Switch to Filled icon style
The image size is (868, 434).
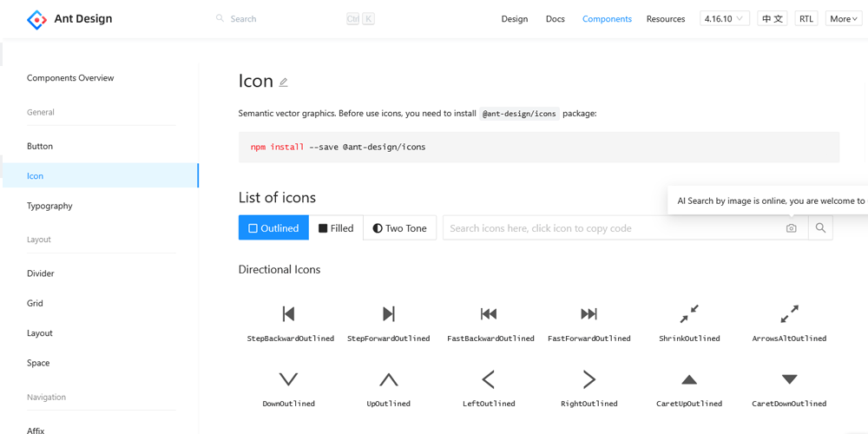[336, 228]
